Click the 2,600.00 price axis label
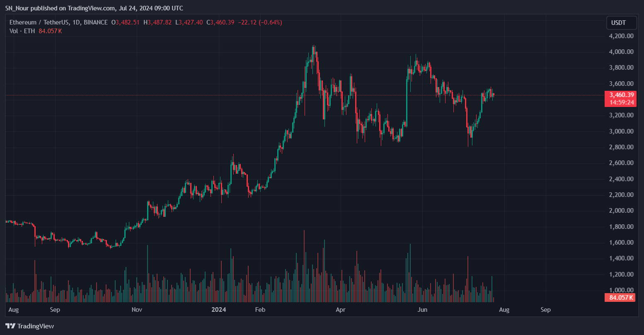Viewport: 644px width, 335px height. tap(621, 163)
